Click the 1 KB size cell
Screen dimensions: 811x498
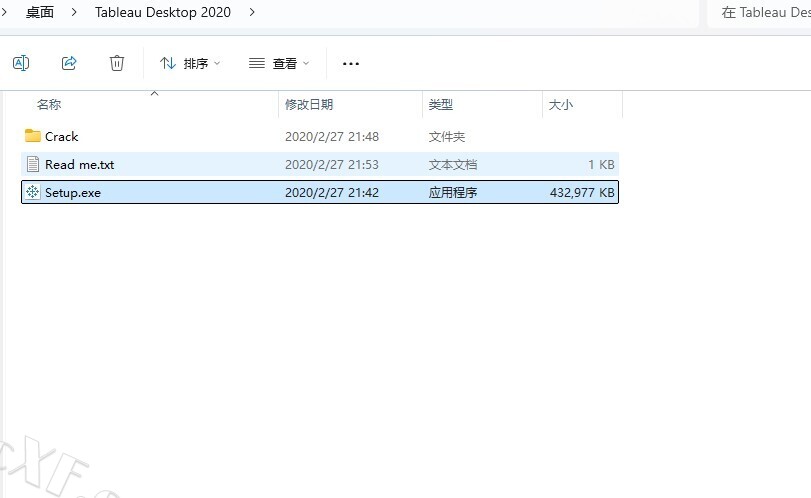click(601, 164)
